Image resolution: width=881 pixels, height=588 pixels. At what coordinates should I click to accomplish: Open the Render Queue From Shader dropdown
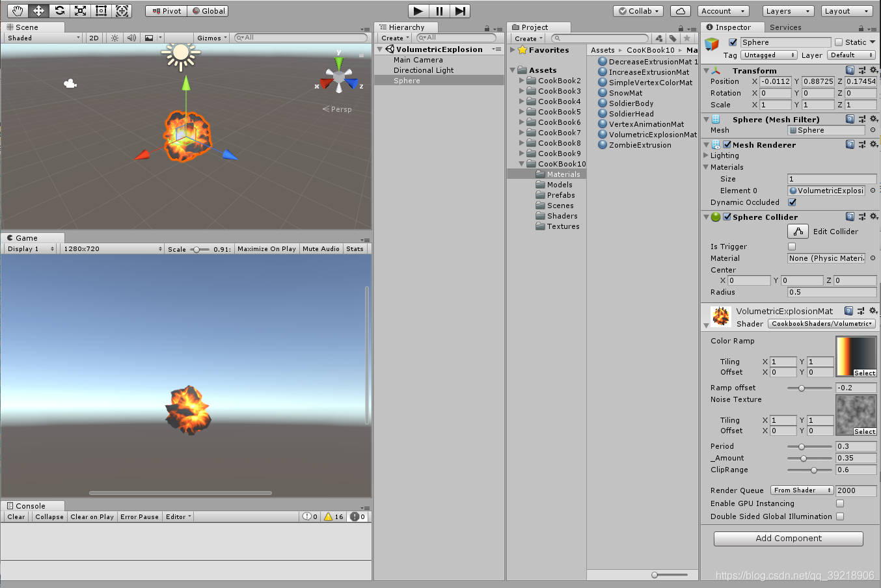click(x=802, y=490)
